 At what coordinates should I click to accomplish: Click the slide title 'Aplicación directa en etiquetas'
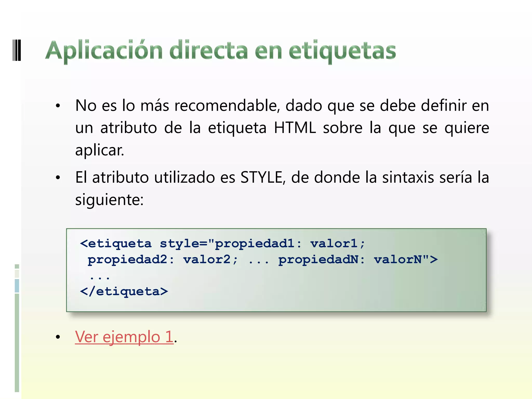221,51
